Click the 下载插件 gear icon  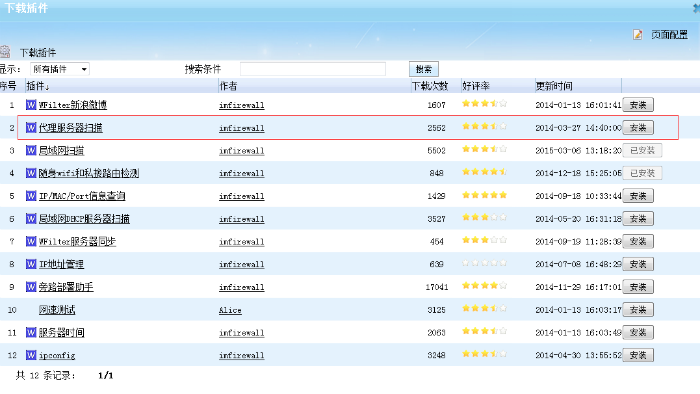tap(5, 52)
